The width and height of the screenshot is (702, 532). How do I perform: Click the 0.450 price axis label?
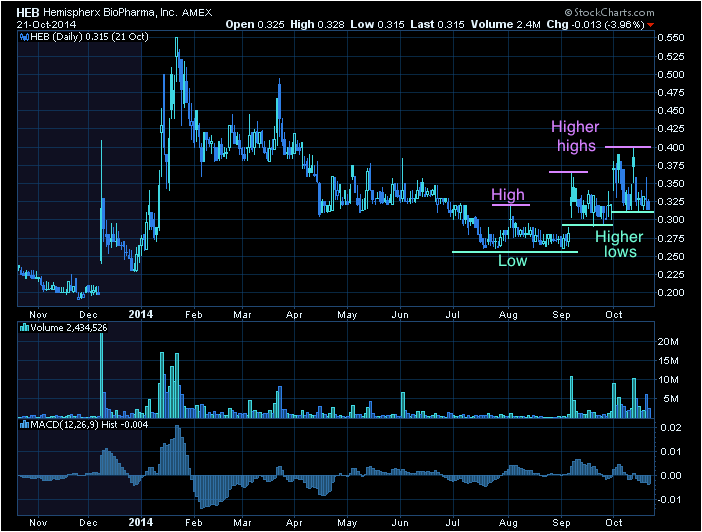(671, 111)
